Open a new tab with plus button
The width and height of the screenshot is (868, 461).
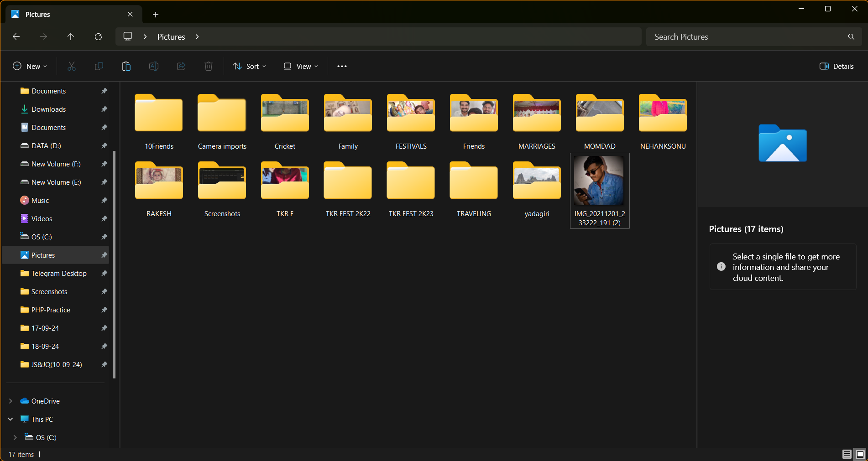[156, 15]
